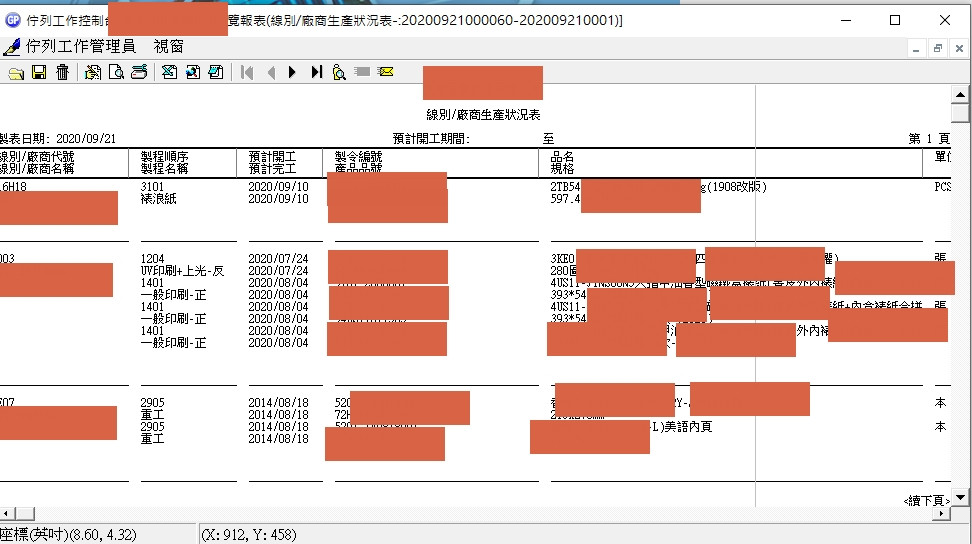Send the report by e-mail envelope icon

click(x=386, y=72)
